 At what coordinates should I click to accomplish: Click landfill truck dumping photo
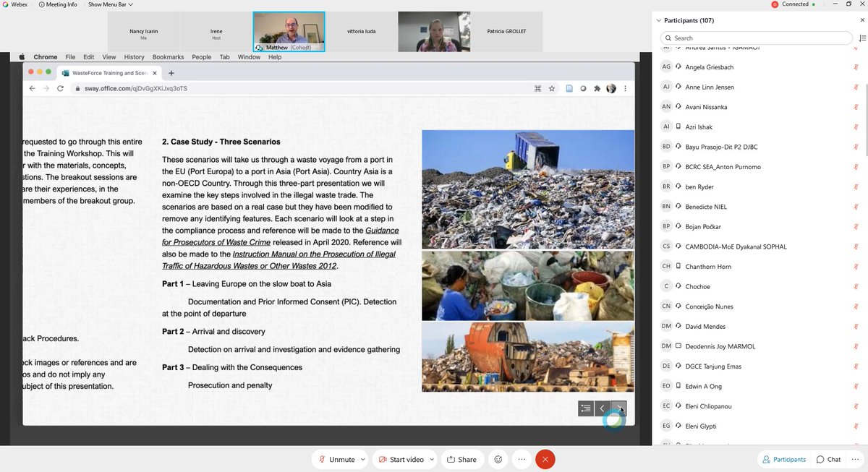[528, 189]
